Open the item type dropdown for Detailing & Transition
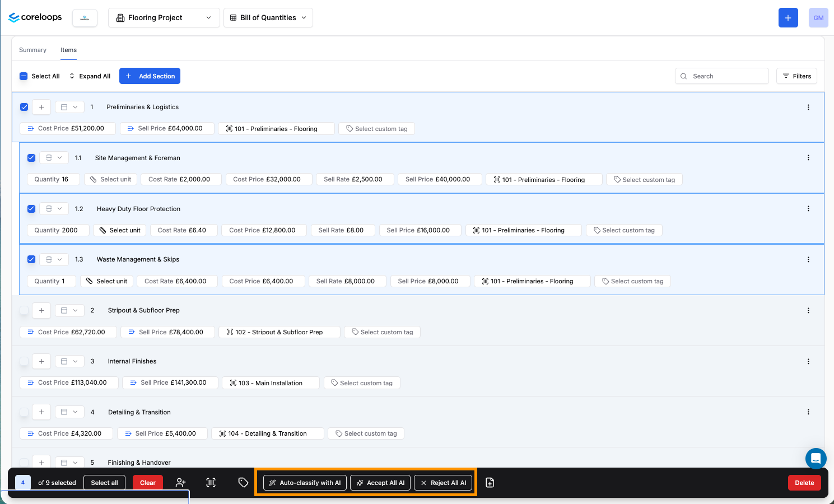 [x=69, y=412]
